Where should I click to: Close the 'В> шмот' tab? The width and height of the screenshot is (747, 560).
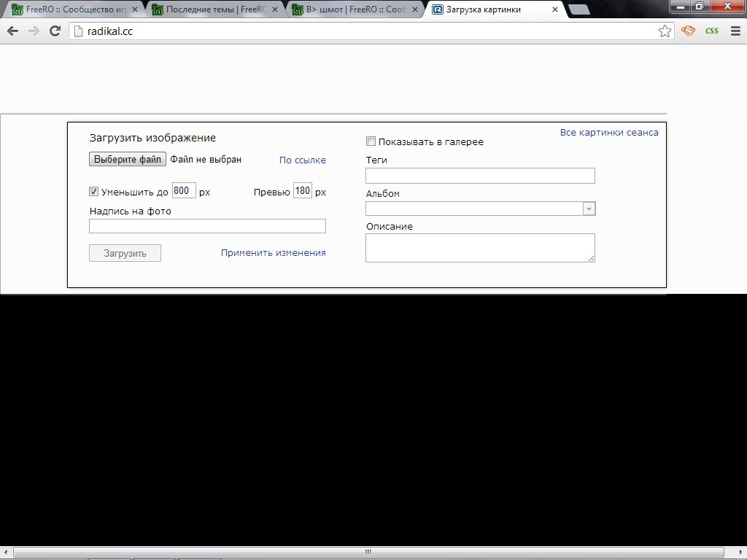[415, 9]
